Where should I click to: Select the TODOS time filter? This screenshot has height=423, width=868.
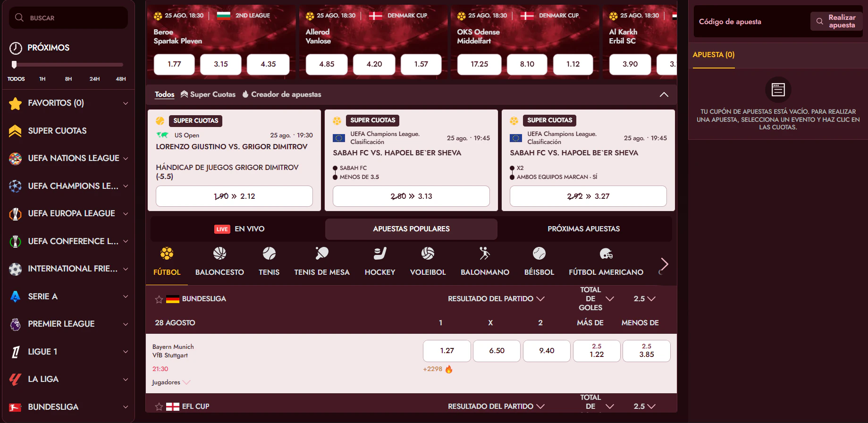(x=16, y=79)
